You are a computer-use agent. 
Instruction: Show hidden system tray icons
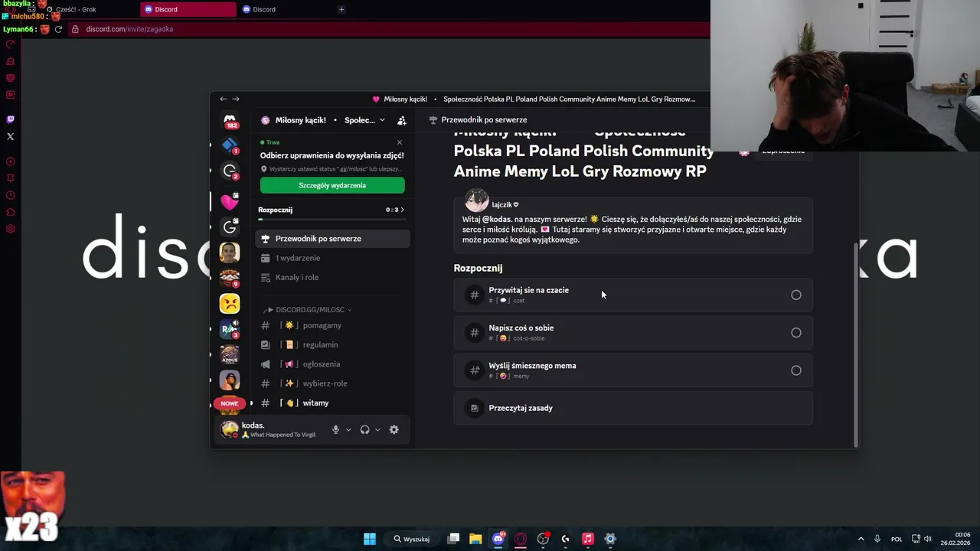pyautogui.click(x=861, y=539)
